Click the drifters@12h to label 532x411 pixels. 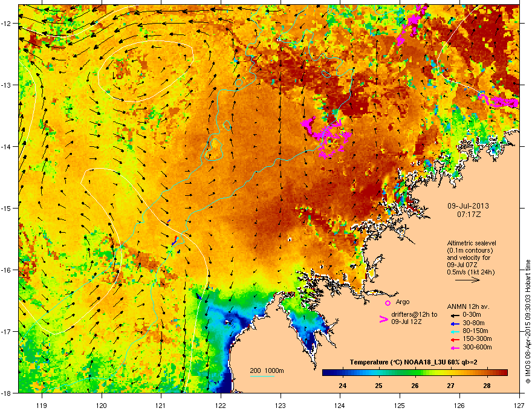click(x=414, y=314)
